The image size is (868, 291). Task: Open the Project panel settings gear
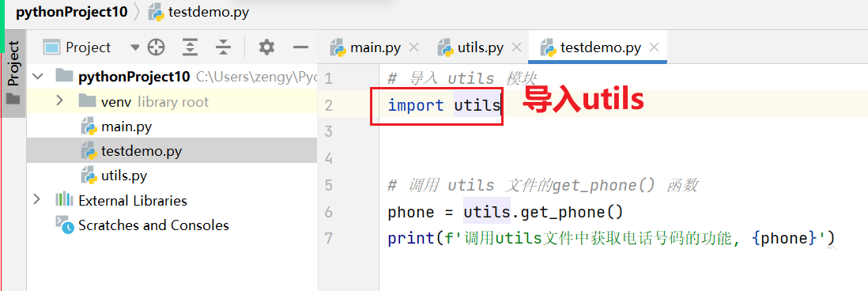pyautogui.click(x=267, y=47)
